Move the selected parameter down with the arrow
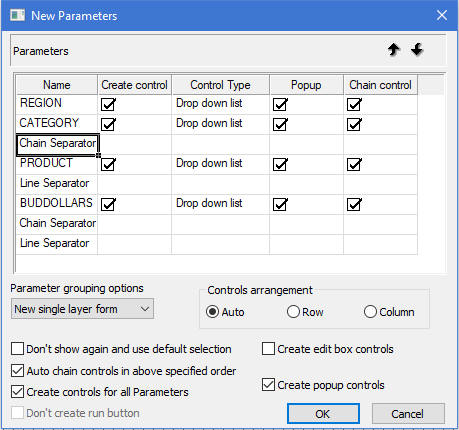Viewport: 459px width, 430px height. 417,50
